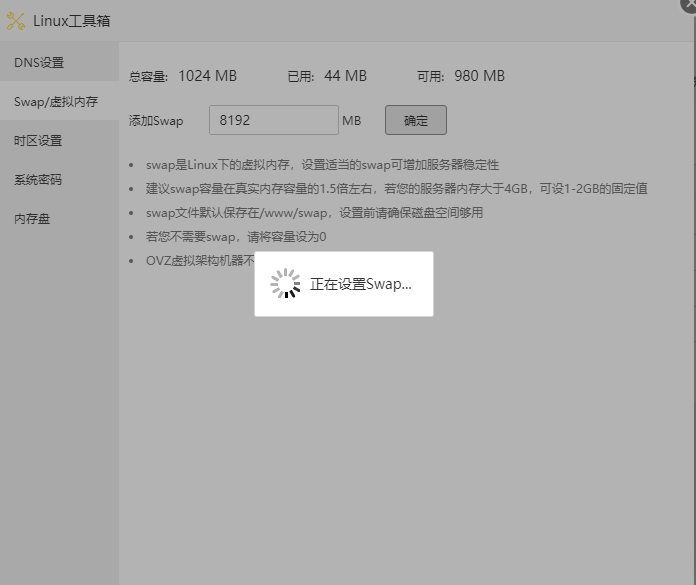Click the MB unit beside the input
Image resolution: width=696 pixels, height=585 pixels.
[x=352, y=121]
